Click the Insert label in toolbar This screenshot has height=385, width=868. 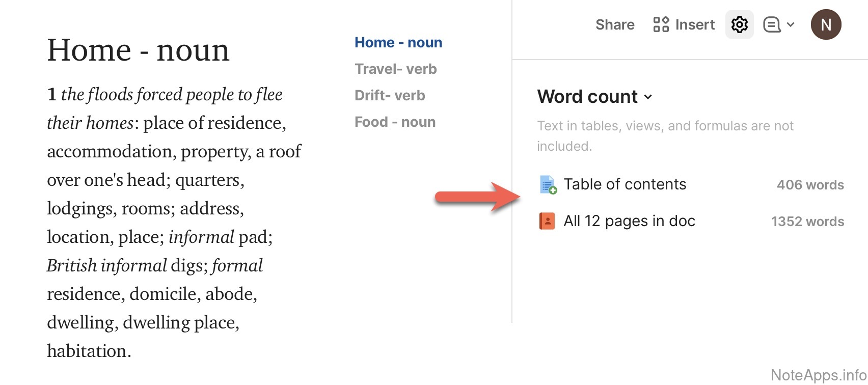695,24
